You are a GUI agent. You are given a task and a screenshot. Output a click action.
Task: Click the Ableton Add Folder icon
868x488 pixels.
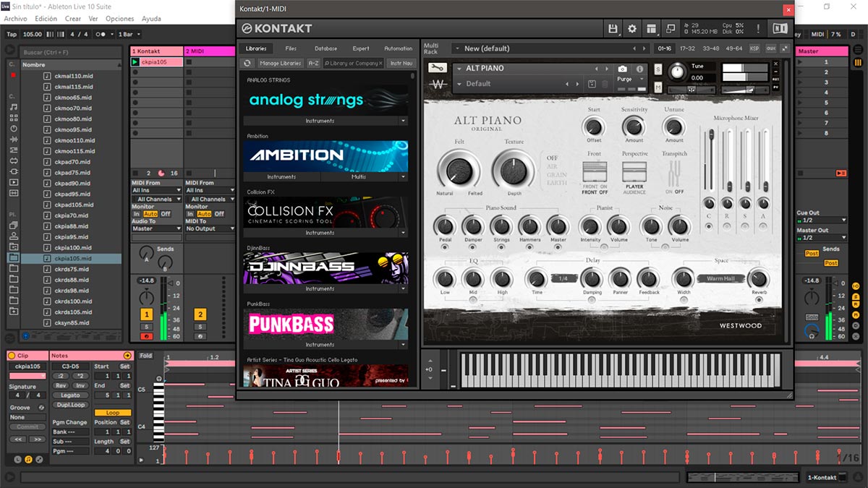coord(13,311)
